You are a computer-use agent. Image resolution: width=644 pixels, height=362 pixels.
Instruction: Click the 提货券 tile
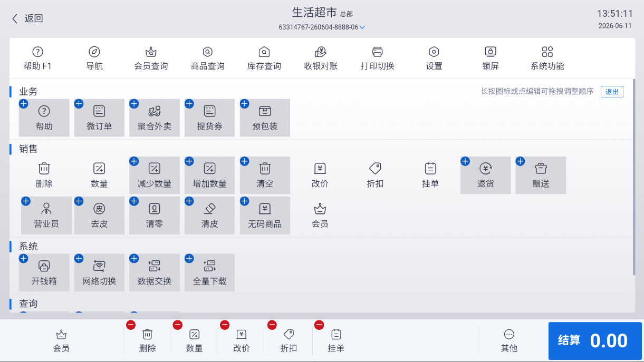tap(210, 118)
